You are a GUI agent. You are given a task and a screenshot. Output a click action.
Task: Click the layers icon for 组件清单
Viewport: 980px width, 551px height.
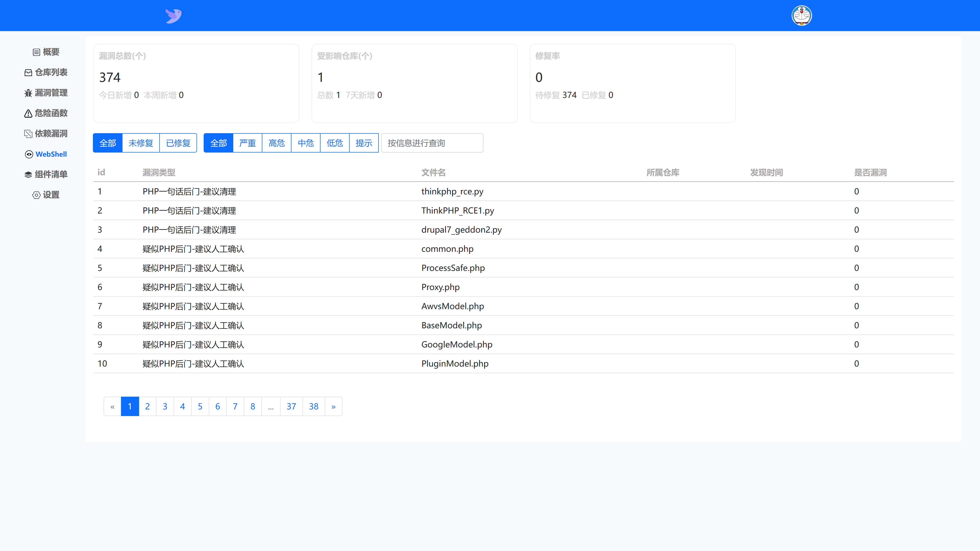coord(28,174)
